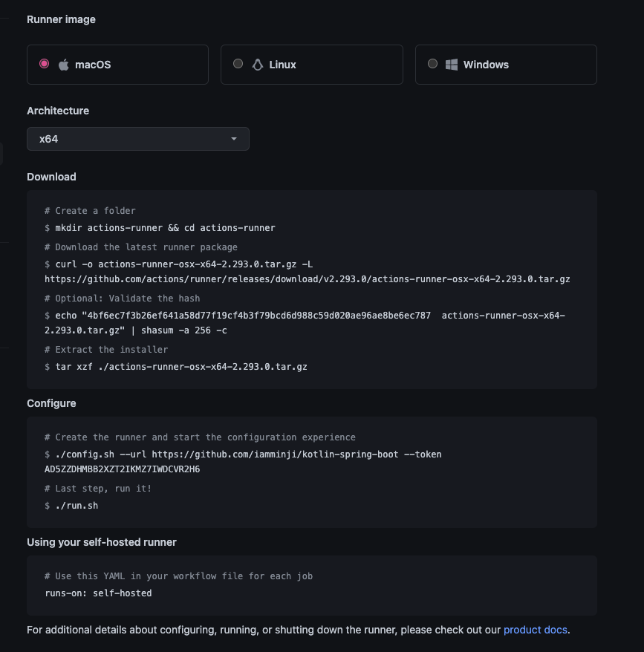Click the echo hash command line
644x652 pixels.
(305, 316)
